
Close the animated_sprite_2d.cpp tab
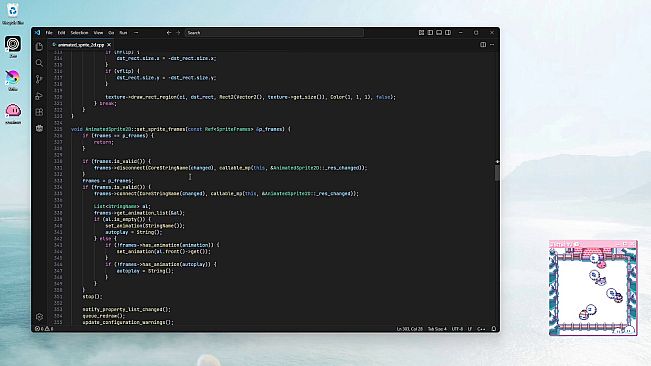click(x=109, y=44)
